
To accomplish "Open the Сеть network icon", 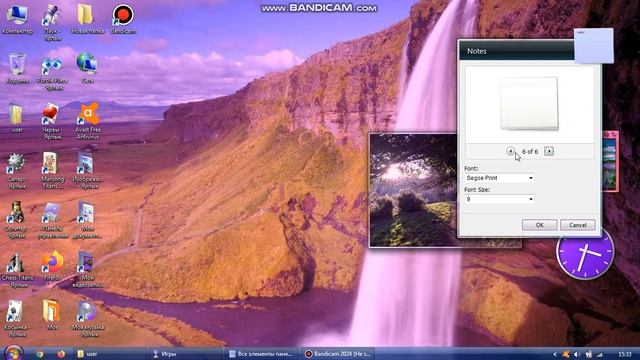I will 87,68.
